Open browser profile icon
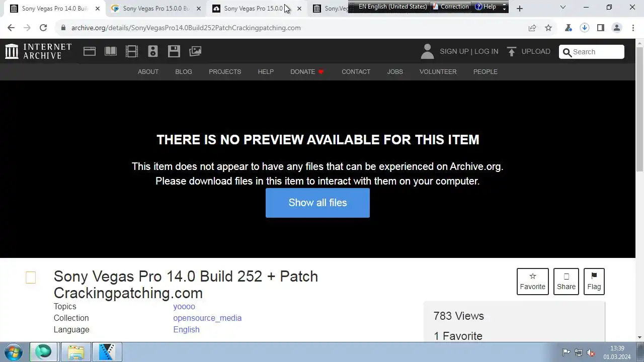This screenshot has height=362, width=644. point(617,28)
